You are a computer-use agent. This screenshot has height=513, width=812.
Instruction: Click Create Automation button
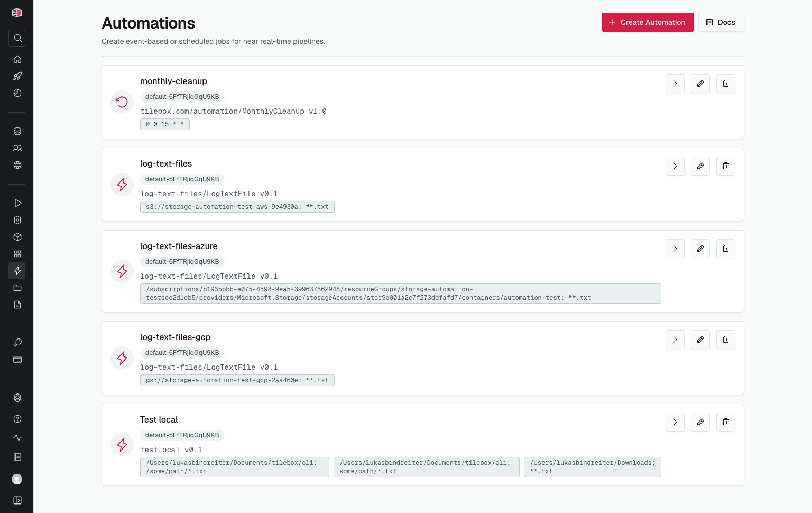[x=648, y=22]
